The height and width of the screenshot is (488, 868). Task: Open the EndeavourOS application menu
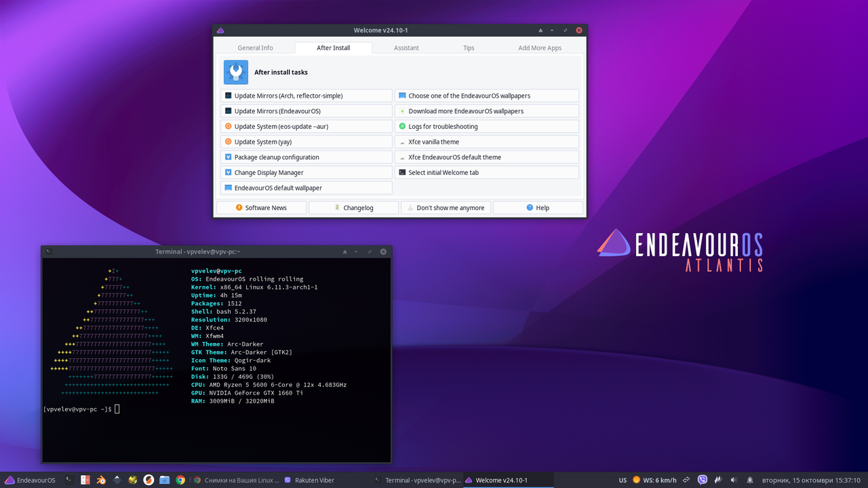point(31,480)
